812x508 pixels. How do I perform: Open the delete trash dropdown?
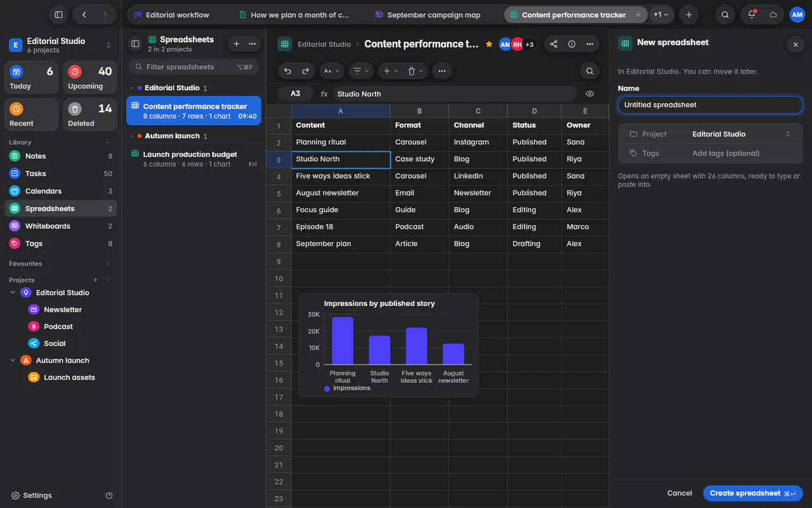415,71
